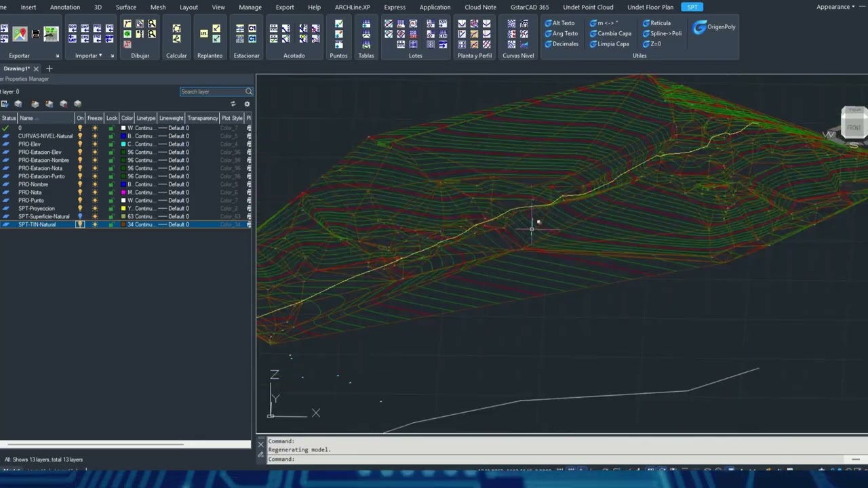Sort layers by Name column header
The image size is (868, 488).
46,118
